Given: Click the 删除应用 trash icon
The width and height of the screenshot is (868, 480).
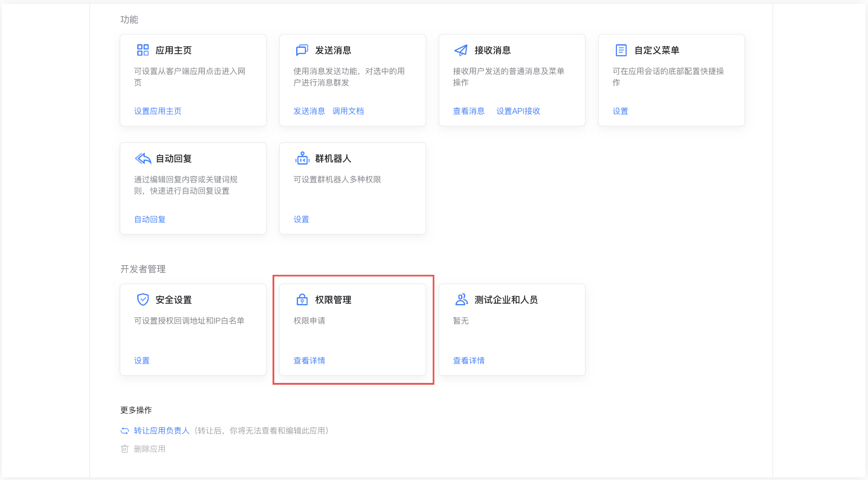Looking at the screenshot, I should coord(125,449).
